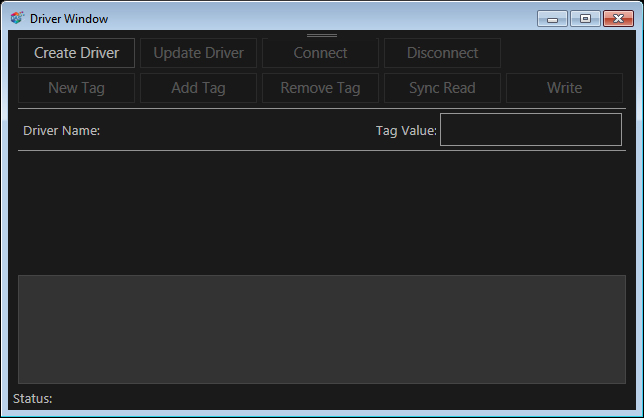Click the Create Driver button

point(76,53)
